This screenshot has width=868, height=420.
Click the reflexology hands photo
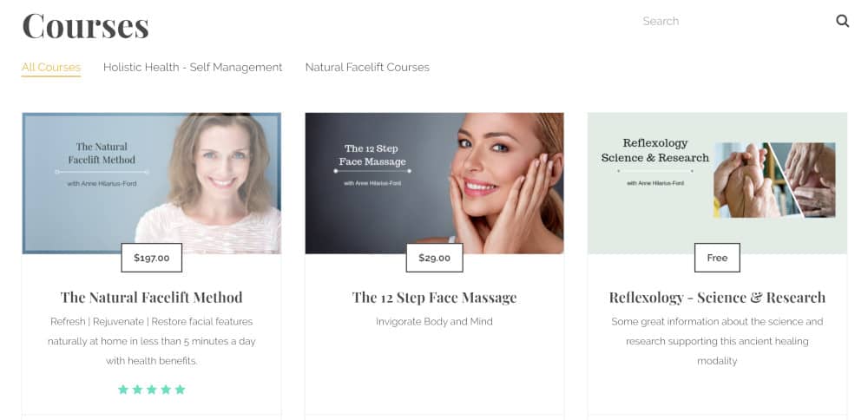(x=774, y=180)
